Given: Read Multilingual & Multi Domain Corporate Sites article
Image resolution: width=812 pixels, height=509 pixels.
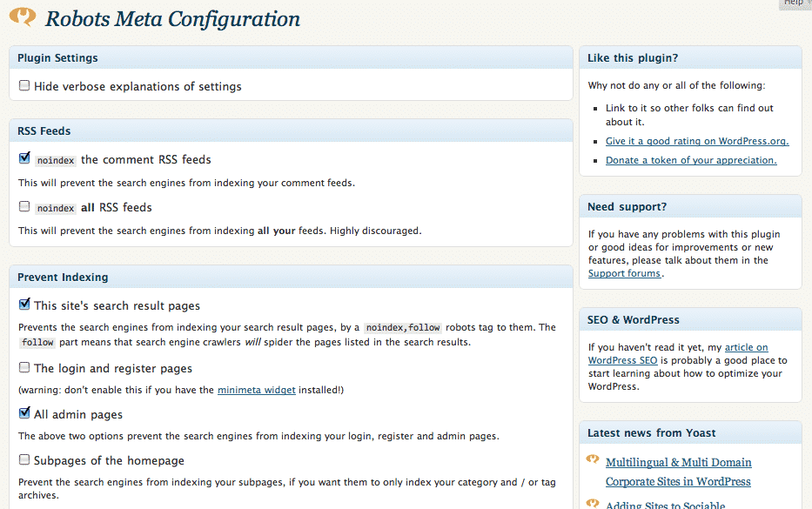Looking at the screenshot, I should click(678, 472).
